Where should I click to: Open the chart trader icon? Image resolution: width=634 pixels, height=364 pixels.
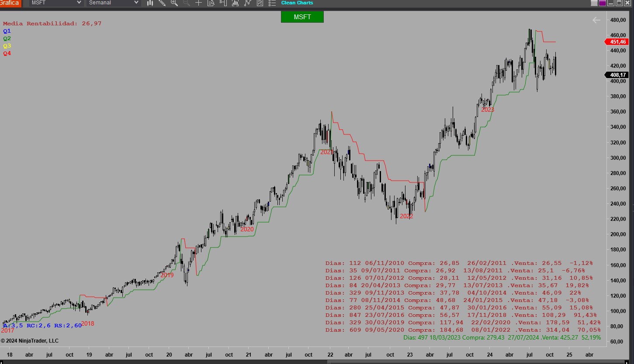coord(223,3)
